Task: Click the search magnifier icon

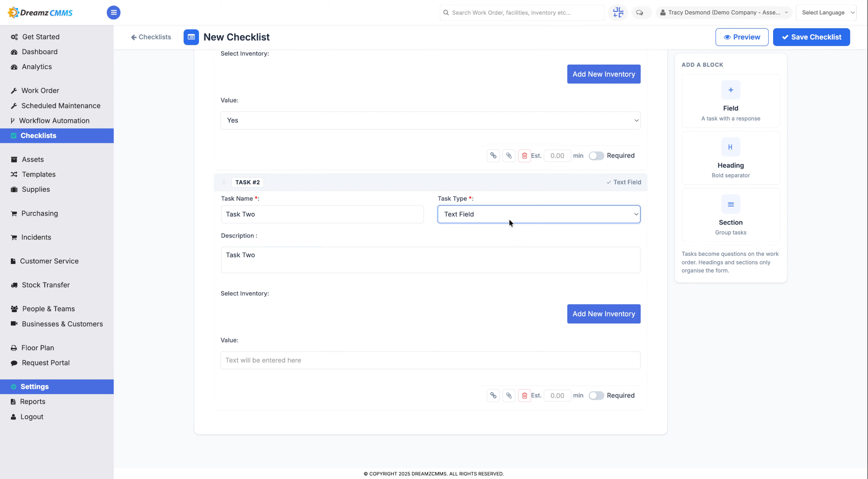Action: 446,13
